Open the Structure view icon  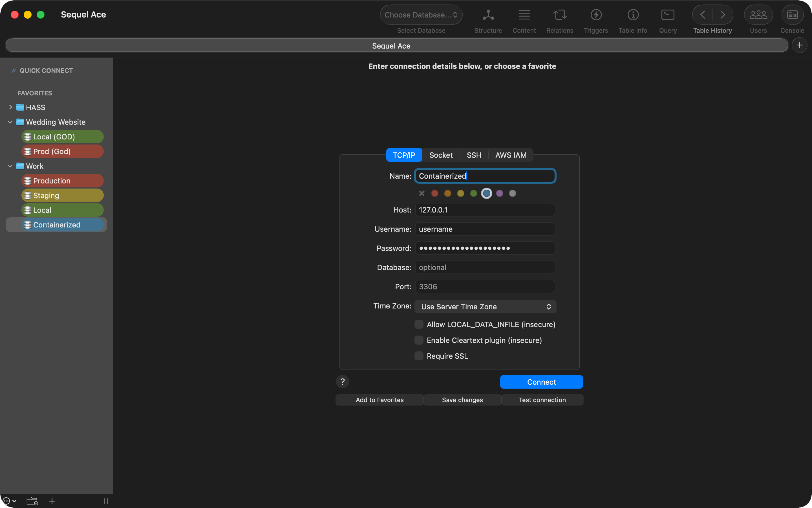488,15
